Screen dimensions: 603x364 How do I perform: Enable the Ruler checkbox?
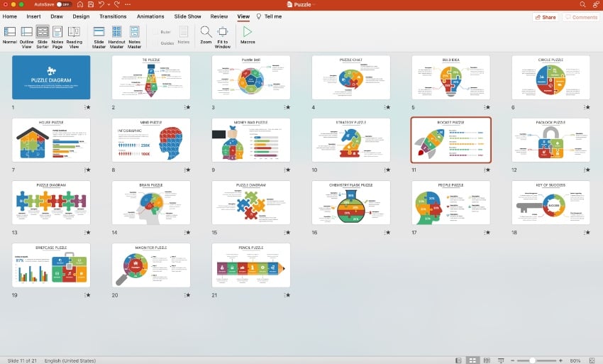click(x=155, y=31)
